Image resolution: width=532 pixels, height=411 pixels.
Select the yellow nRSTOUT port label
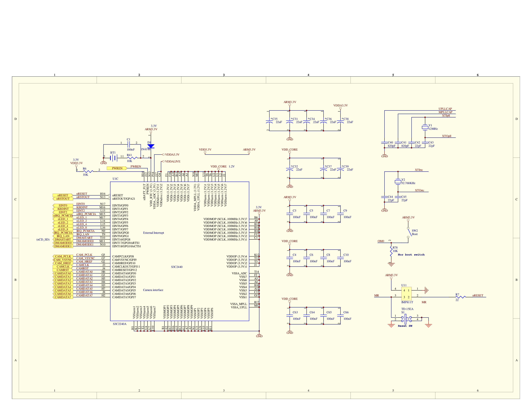63,199
